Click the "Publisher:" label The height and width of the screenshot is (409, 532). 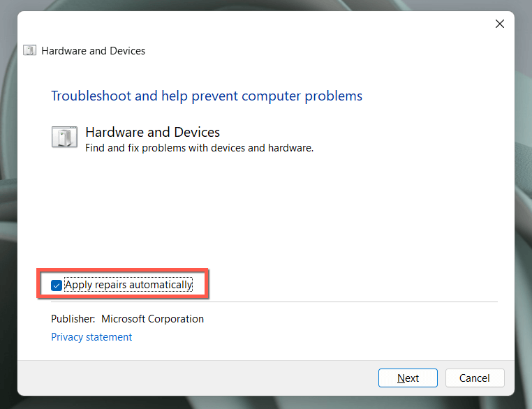point(73,319)
